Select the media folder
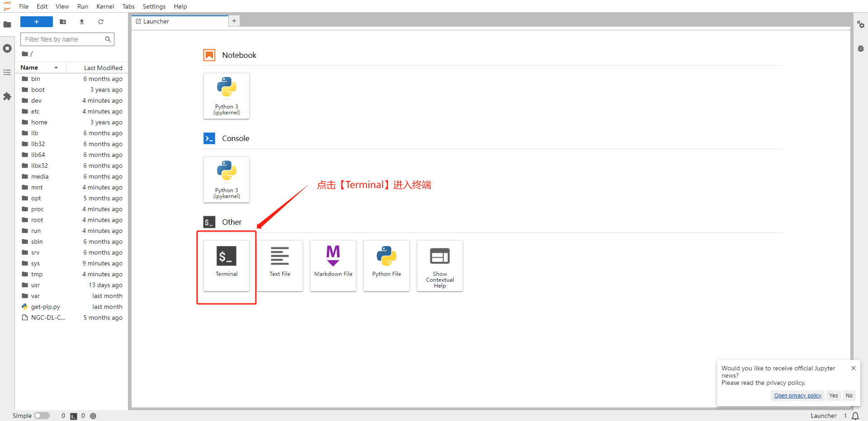Viewport: 868px width, 421px height. click(x=72, y=176)
